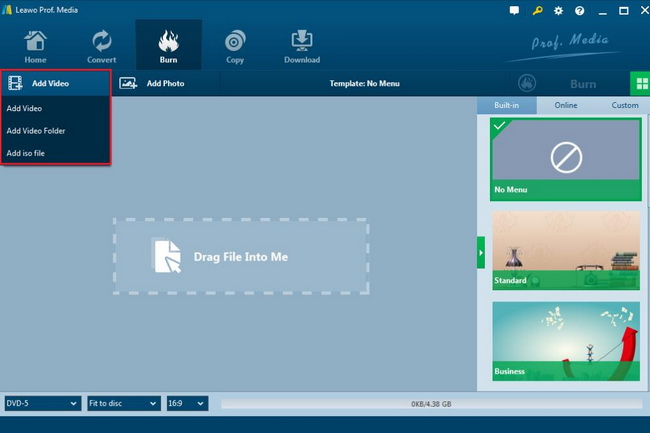Open the Copy disc module
This screenshot has width=650, height=433.
pyautogui.click(x=235, y=47)
